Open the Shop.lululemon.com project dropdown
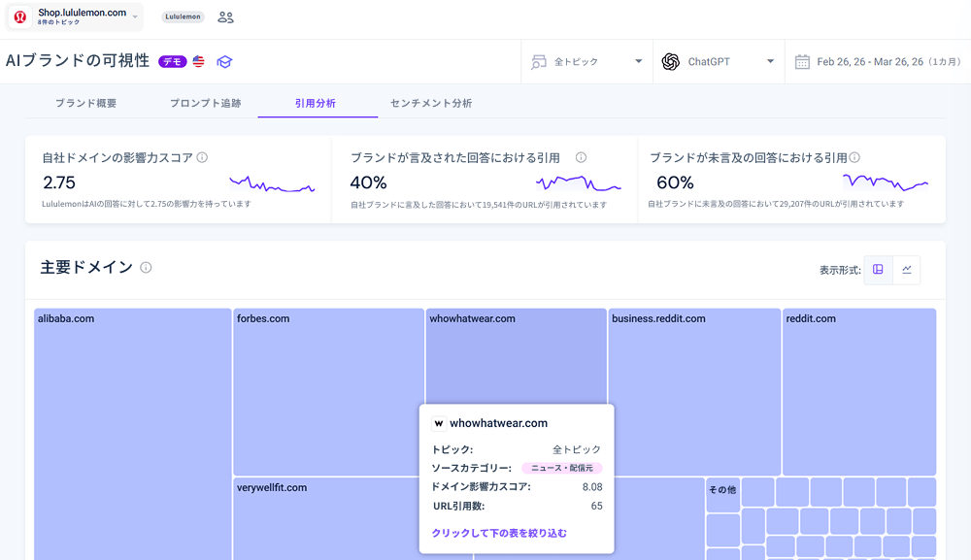The width and height of the screenshot is (971, 560). pyautogui.click(x=75, y=16)
